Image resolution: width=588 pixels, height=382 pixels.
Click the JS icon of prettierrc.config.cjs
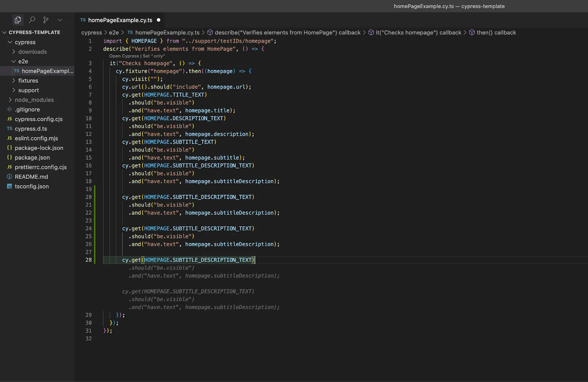tap(10, 167)
